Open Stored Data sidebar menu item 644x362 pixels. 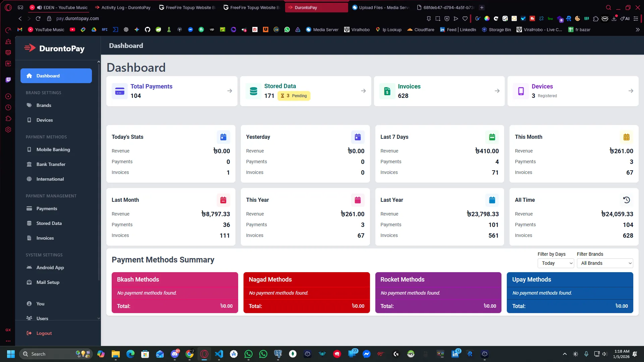tap(49, 223)
